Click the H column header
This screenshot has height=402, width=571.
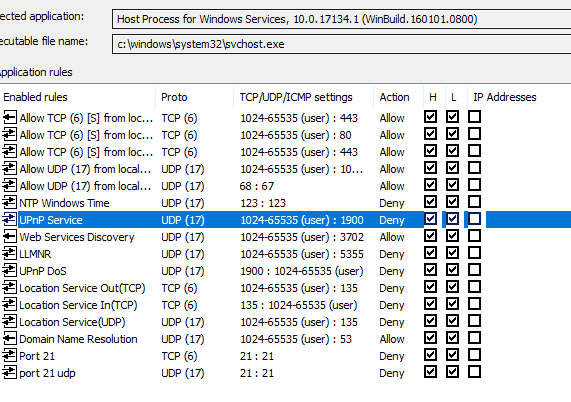(434, 97)
